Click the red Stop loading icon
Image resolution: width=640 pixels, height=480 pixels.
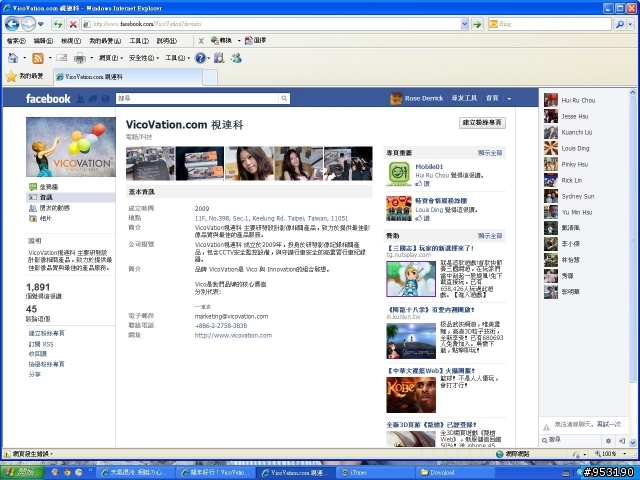tap(73, 24)
